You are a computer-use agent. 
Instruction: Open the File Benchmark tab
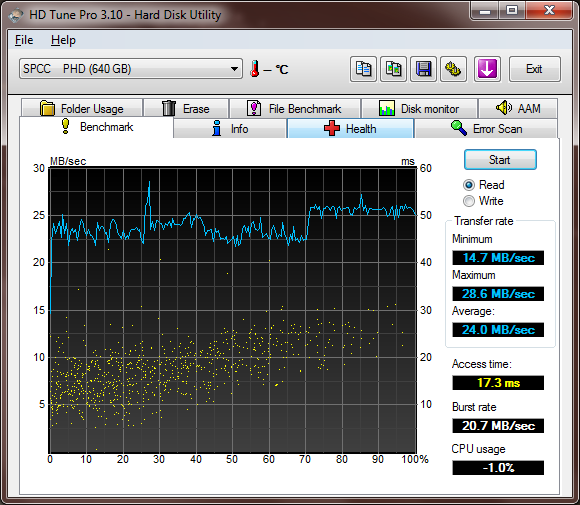(x=295, y=108)
